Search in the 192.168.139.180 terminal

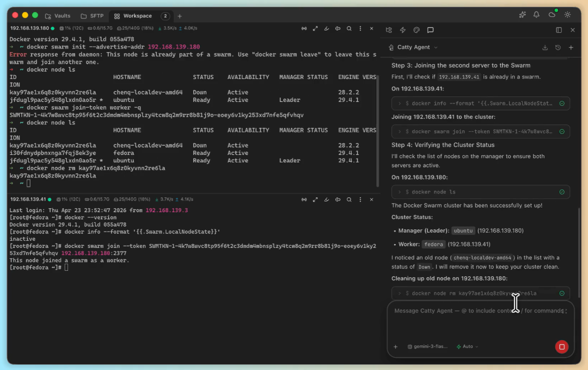pos(349,28)
